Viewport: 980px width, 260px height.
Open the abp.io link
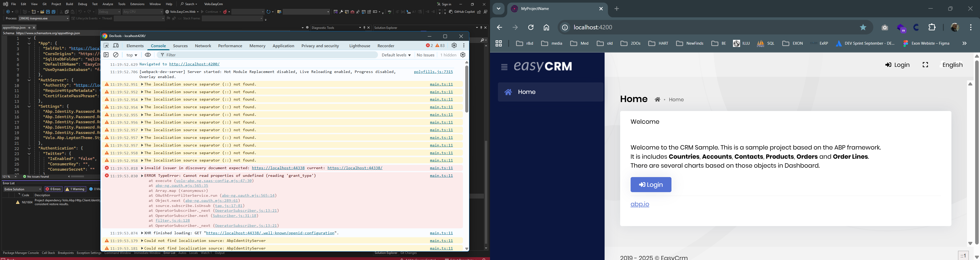[x=640, y=204]
